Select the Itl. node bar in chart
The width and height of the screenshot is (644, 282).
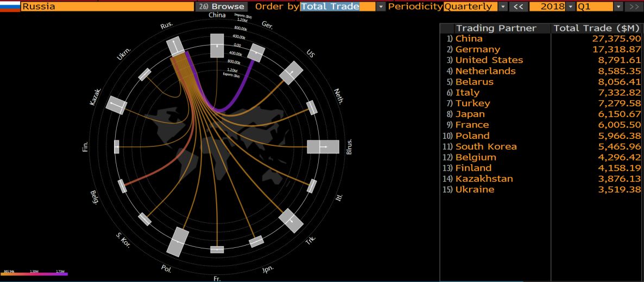(312, 186)
